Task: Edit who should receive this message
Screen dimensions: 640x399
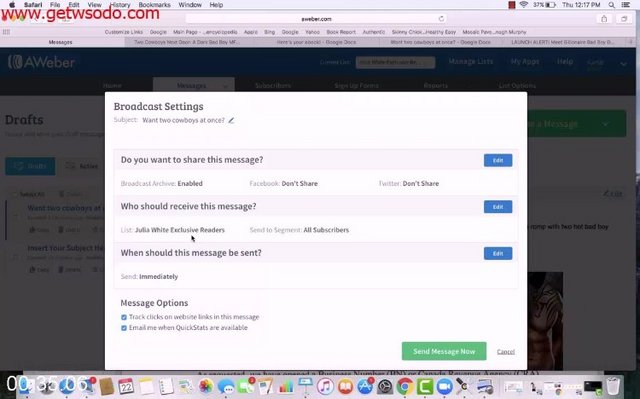Action: pos(498,207)
